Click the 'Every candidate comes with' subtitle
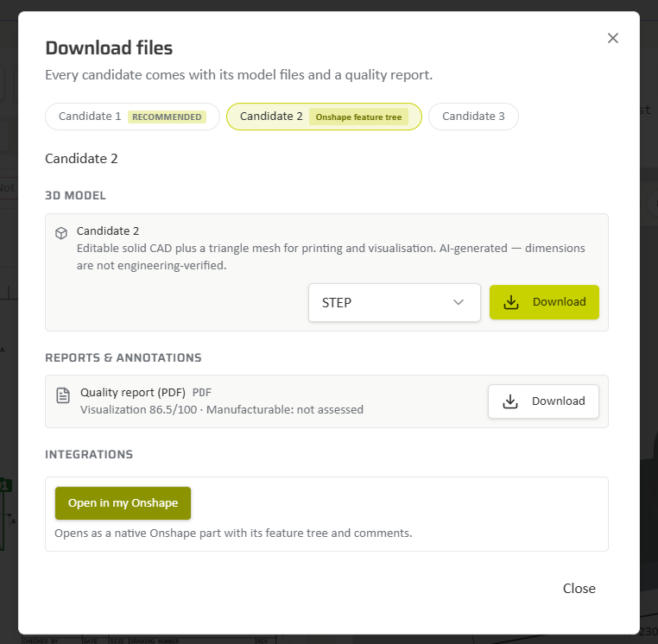658x644 pixels. (x=239, y=75)
